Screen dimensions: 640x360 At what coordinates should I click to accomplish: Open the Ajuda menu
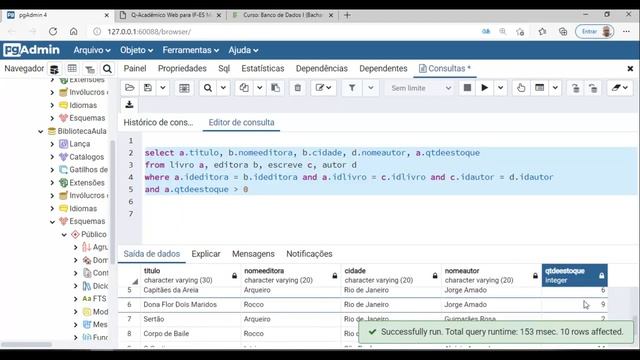[243, 50]
